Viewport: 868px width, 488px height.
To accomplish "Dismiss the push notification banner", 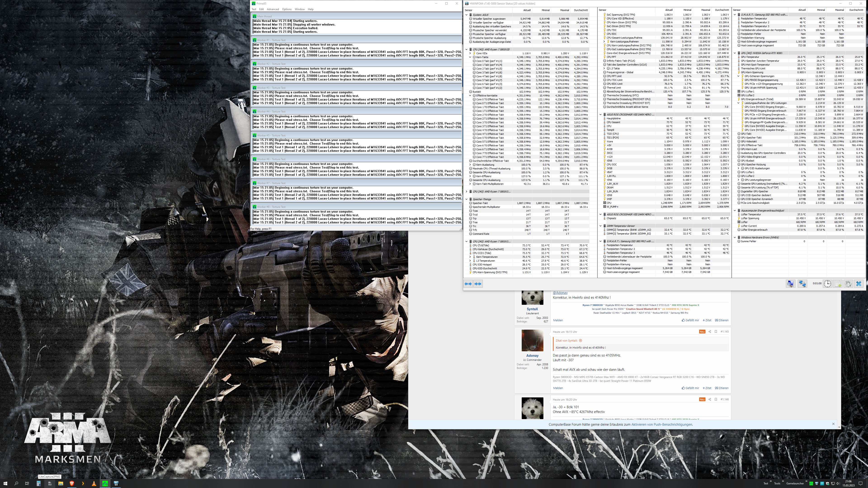I will [x=833, y=424].
